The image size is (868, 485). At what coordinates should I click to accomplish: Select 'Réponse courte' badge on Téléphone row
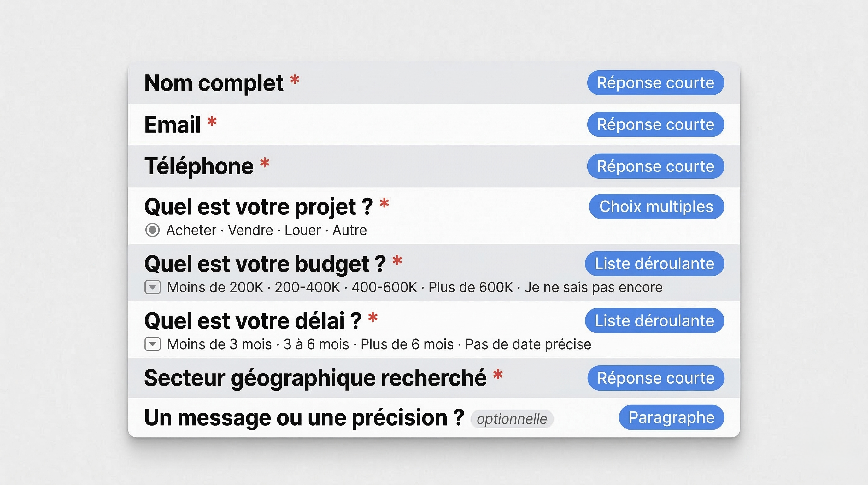[x=655, y=166]
